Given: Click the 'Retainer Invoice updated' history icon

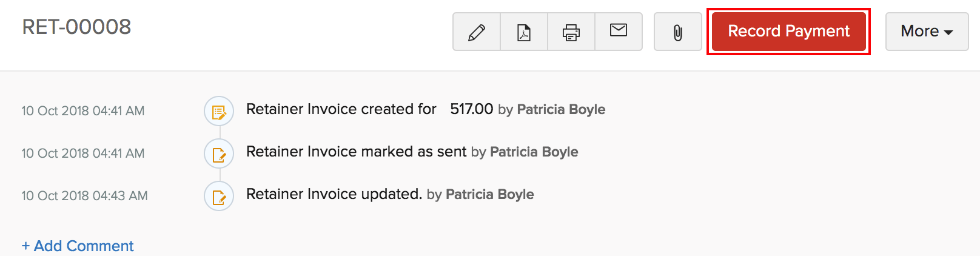Looking at the screenshot, I should pos(219,197).
